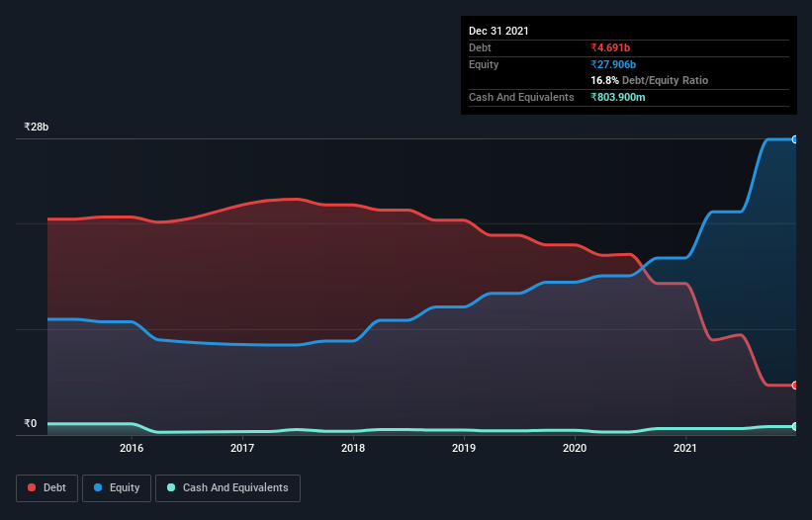Click the 2021 x-axis label

click(685, 448)
